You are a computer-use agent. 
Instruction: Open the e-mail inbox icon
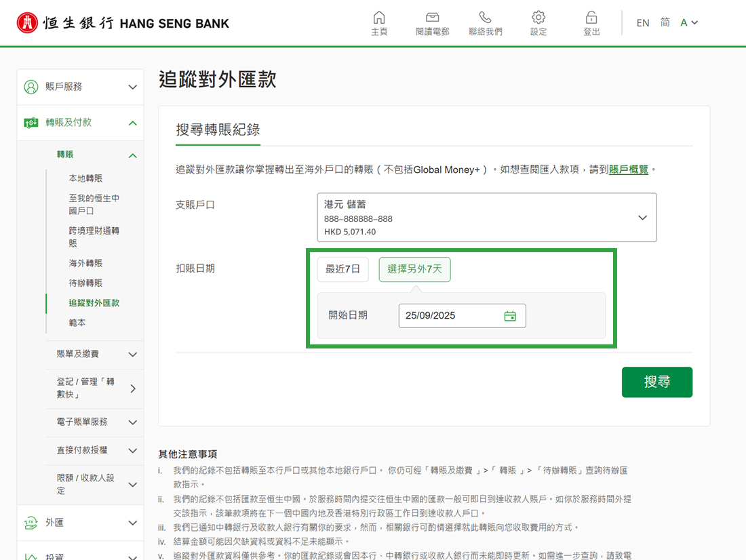[432, 18]
